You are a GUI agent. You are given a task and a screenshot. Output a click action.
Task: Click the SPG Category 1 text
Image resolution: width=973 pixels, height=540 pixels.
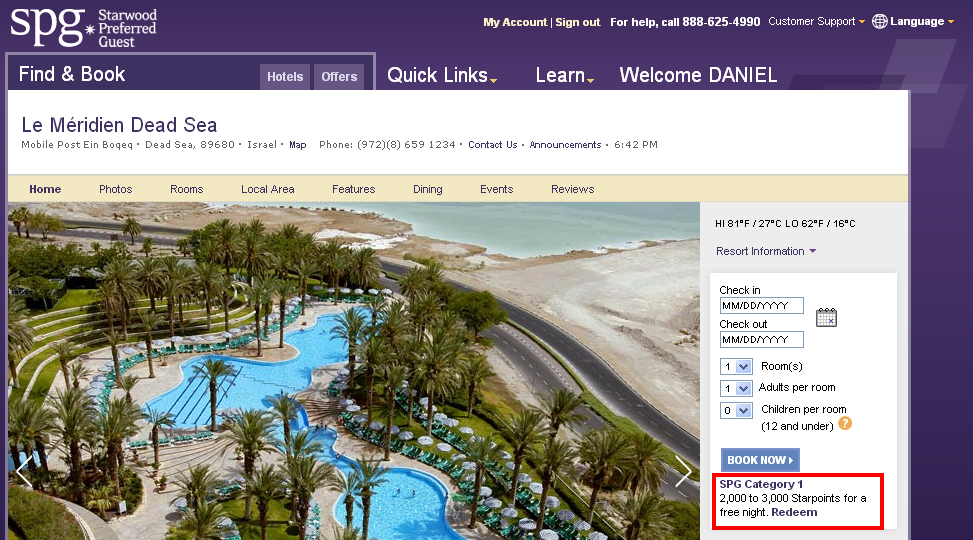pos(761,484)
